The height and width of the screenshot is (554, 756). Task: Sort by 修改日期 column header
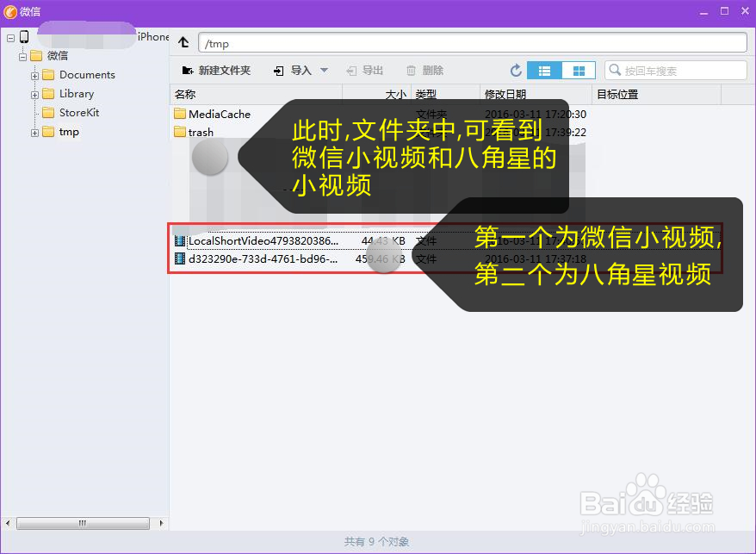point(536,94)
